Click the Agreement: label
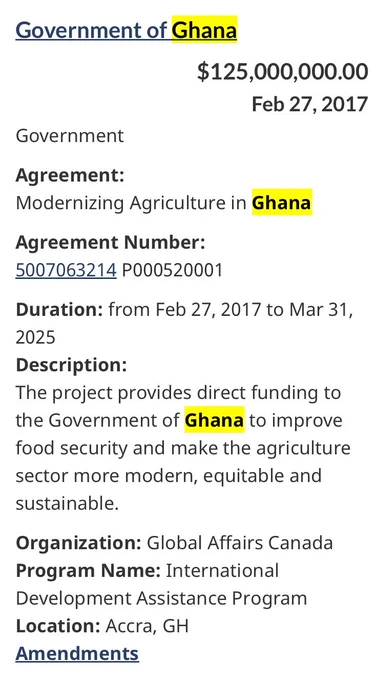Screen dimensions: 379x680 pyautogui.click(x=70, y=176)
